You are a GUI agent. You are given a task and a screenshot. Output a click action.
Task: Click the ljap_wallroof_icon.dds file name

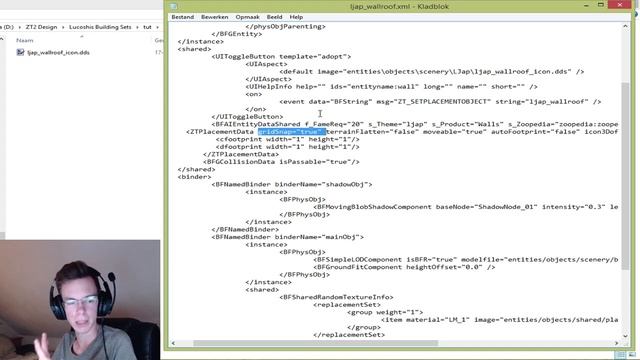click(58, 53)
